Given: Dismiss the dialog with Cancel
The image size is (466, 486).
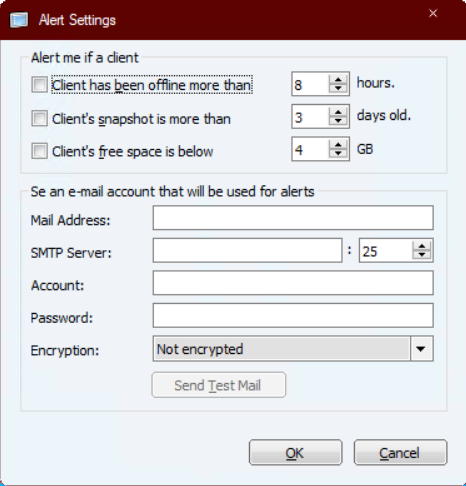Looking at the screenshot, I should pyautogui.click(x=400, y=453).
